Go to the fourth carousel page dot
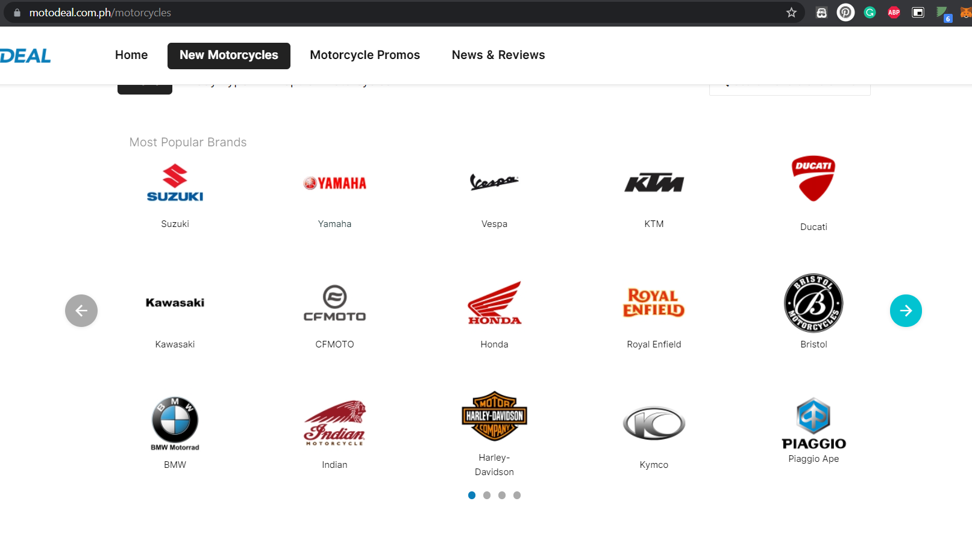Viewport: 972px width, 560px height. (x=517, y=496)
